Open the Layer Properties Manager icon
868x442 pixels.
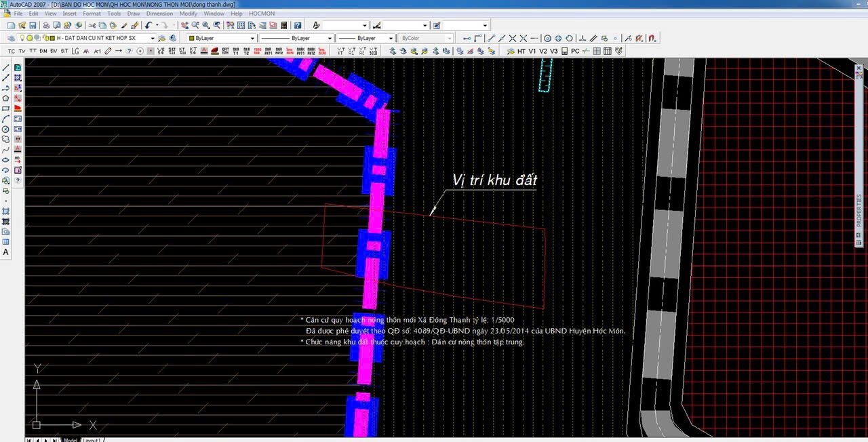[10, 39]
